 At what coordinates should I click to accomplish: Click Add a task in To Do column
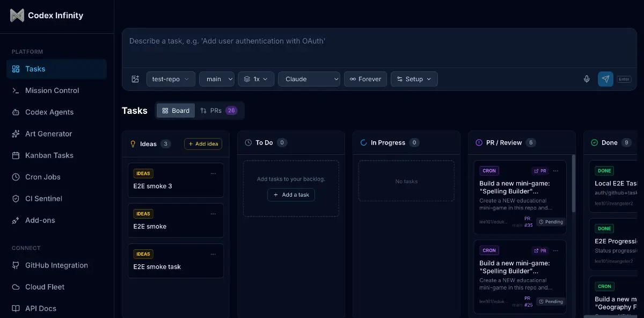291,195
